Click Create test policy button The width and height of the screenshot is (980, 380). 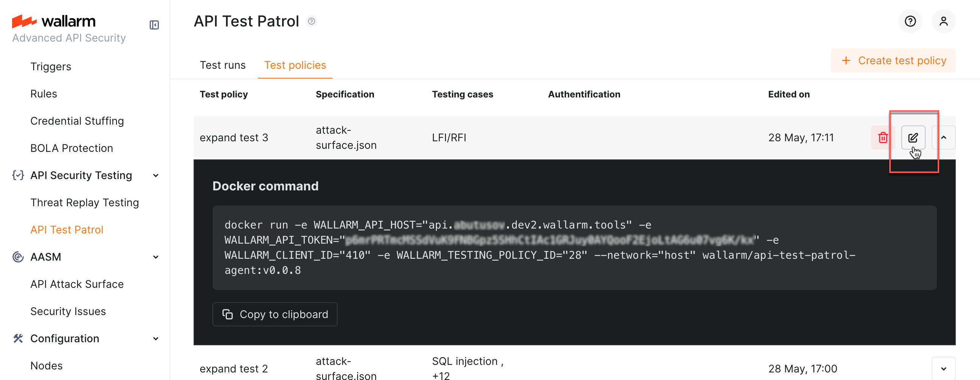(893, 61)
